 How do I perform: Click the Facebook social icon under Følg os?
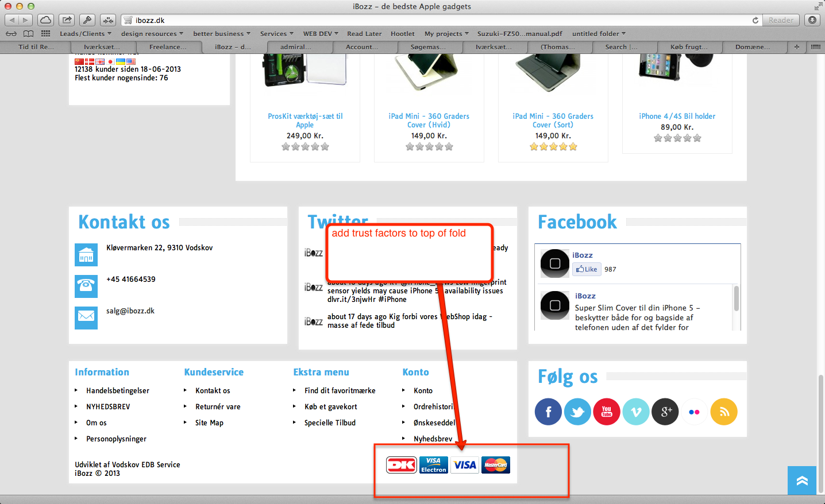[548, 412]
